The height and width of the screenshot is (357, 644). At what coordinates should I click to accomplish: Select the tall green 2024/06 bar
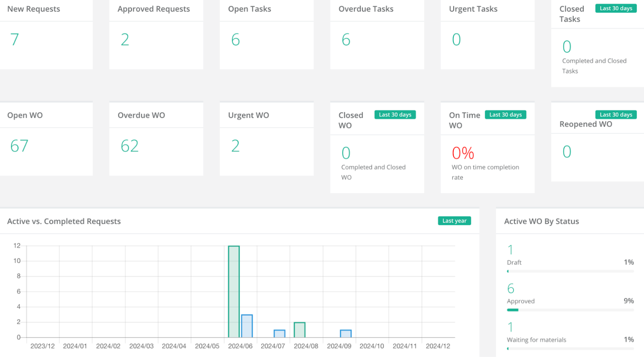click(x=234, y=291)
